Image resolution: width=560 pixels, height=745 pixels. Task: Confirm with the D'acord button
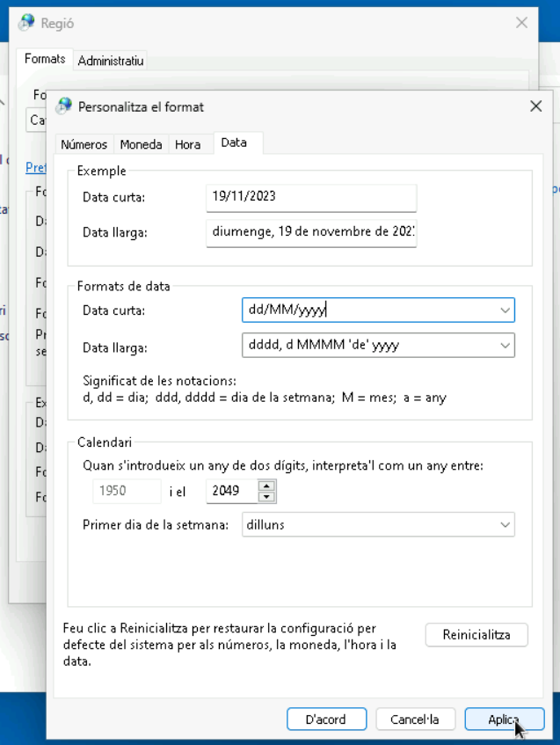click(325, 719)
